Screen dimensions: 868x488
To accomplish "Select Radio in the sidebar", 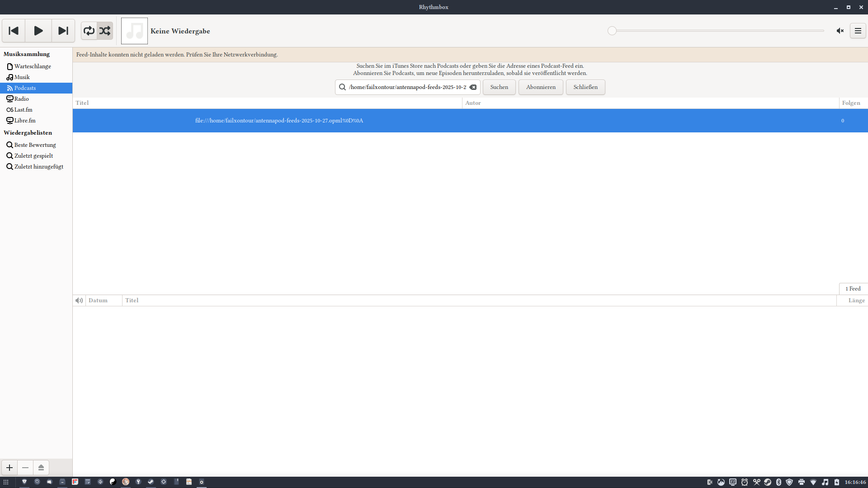I will click(x=21, y=99).
